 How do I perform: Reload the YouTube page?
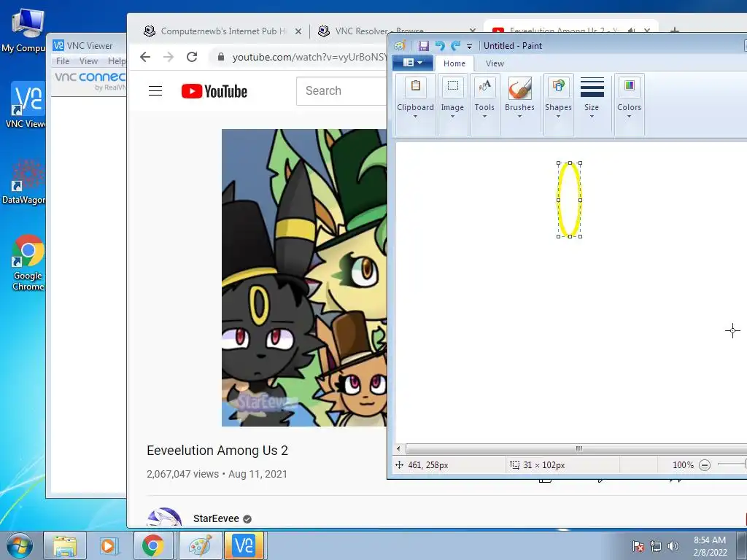[192, 57]
